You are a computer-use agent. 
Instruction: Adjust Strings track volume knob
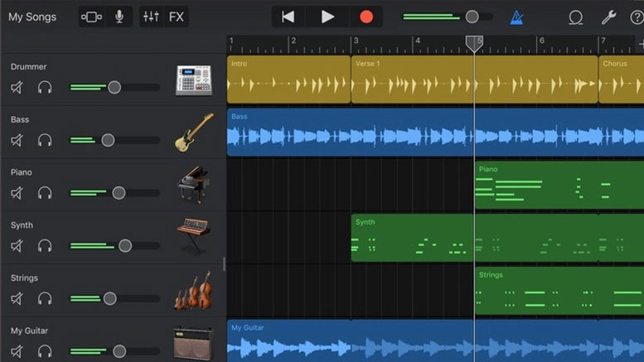pyautogui.click(x=109, y=298)
